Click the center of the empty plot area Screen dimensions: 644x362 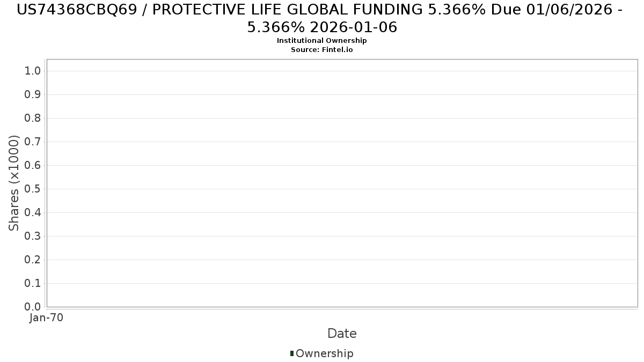point(342,183)
